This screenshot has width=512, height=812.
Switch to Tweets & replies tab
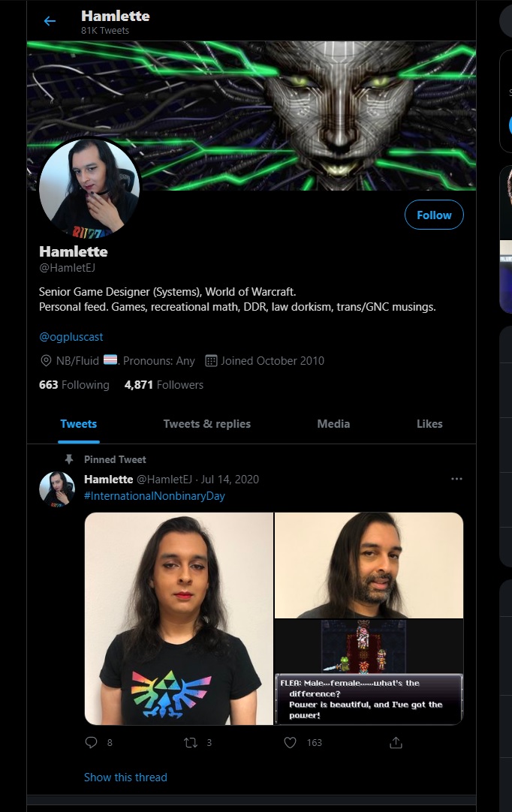pyautogui.click(x=206, y=423)
